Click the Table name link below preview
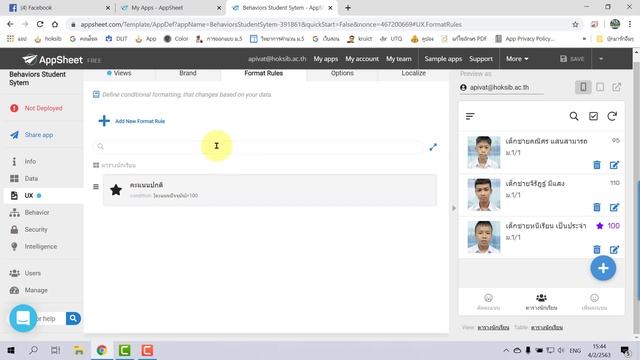The height and width of the screenshot is (360, 640). [x=547, y=327]
